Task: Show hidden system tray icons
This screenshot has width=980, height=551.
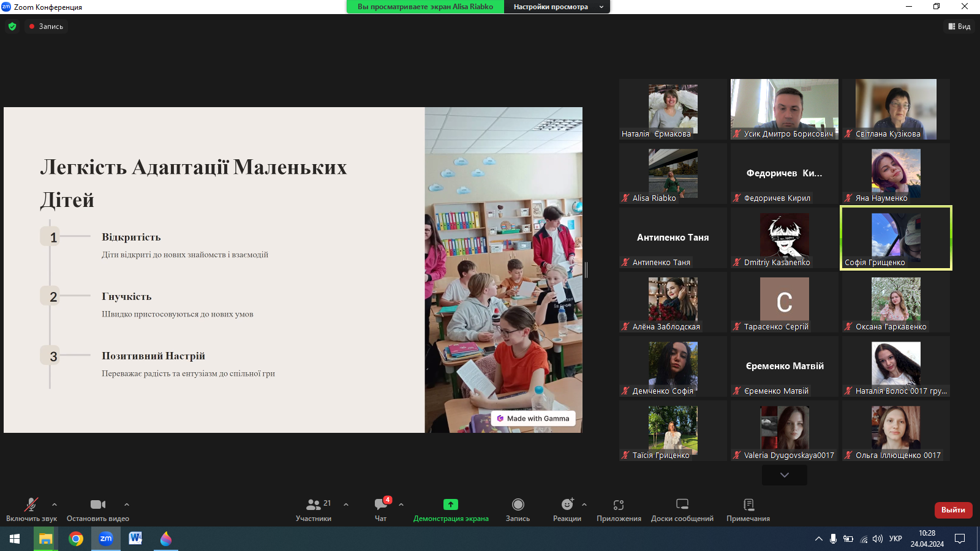Action: [818, 539]
